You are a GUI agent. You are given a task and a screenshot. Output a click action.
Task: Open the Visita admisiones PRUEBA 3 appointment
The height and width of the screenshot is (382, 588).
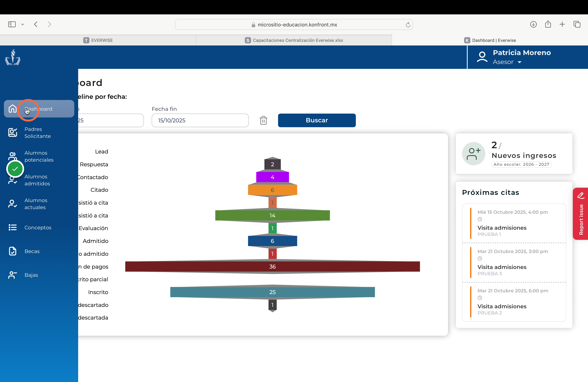tap(514, 263)
